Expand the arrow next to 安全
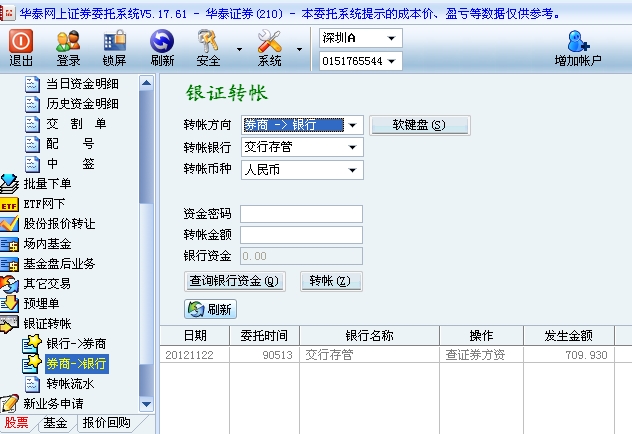The height and width of the screenshot is (434, 632). (239, 49)
